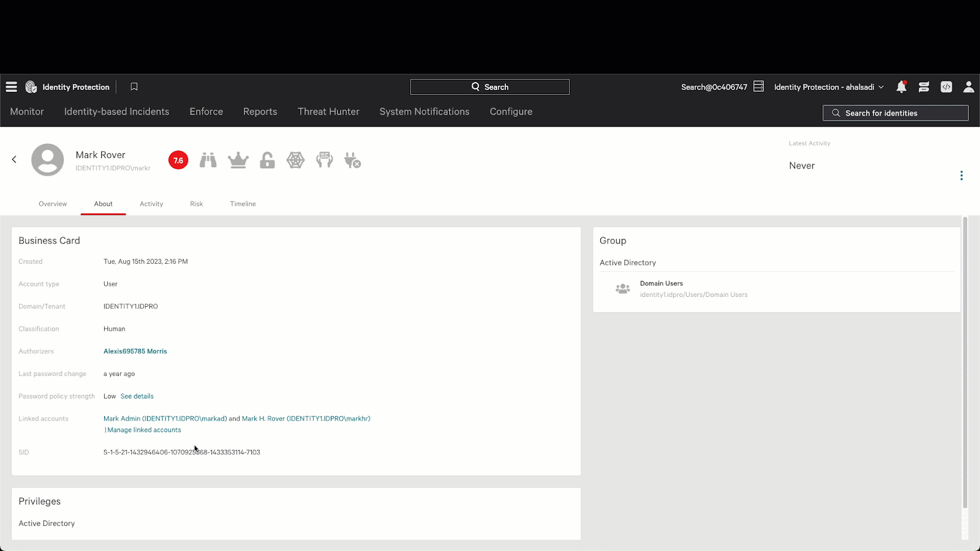Switch to the Overview tab
This screenshot has height=551, width=980.
53,204
